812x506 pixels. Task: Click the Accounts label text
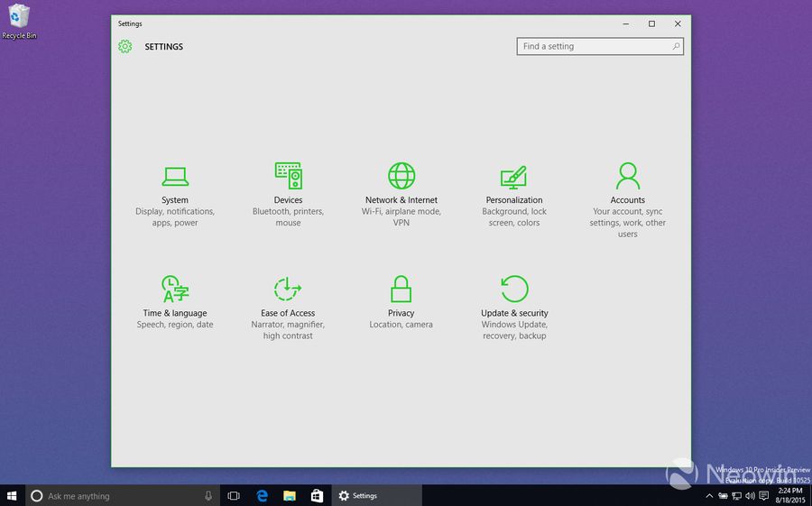pyautogui.click(x=628, y=200)
